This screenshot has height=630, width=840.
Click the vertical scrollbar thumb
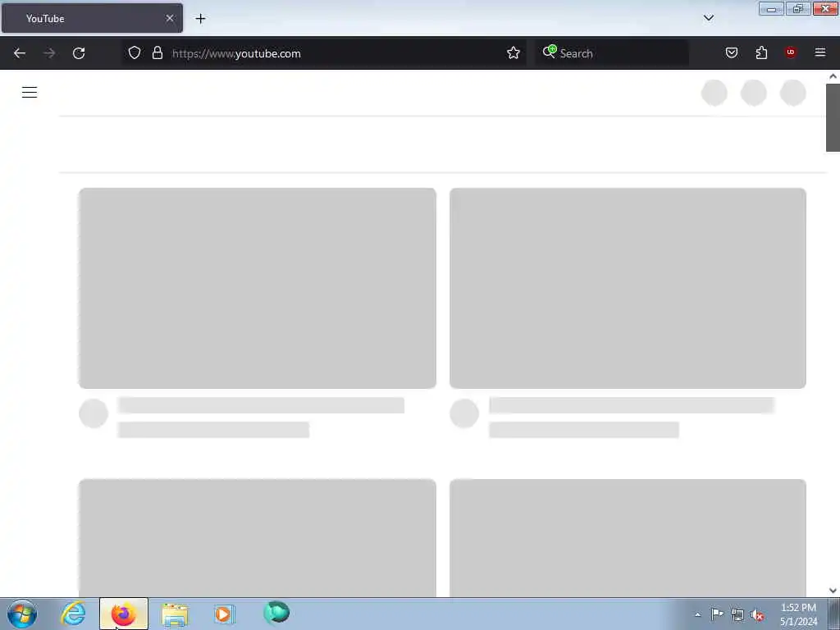tap(833, 118)
